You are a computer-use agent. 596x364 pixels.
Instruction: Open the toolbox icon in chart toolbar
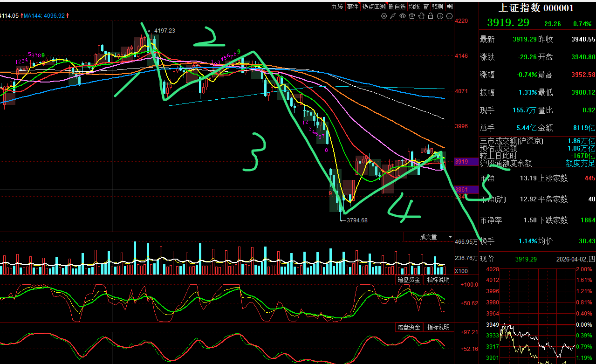[x=411, y=16]
